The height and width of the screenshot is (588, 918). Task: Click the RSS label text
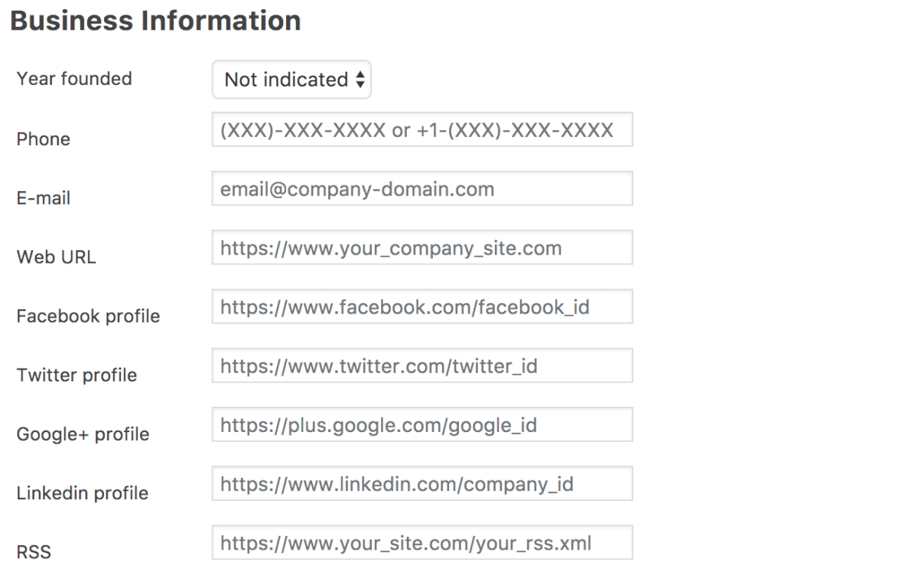[x=34, y=551]
